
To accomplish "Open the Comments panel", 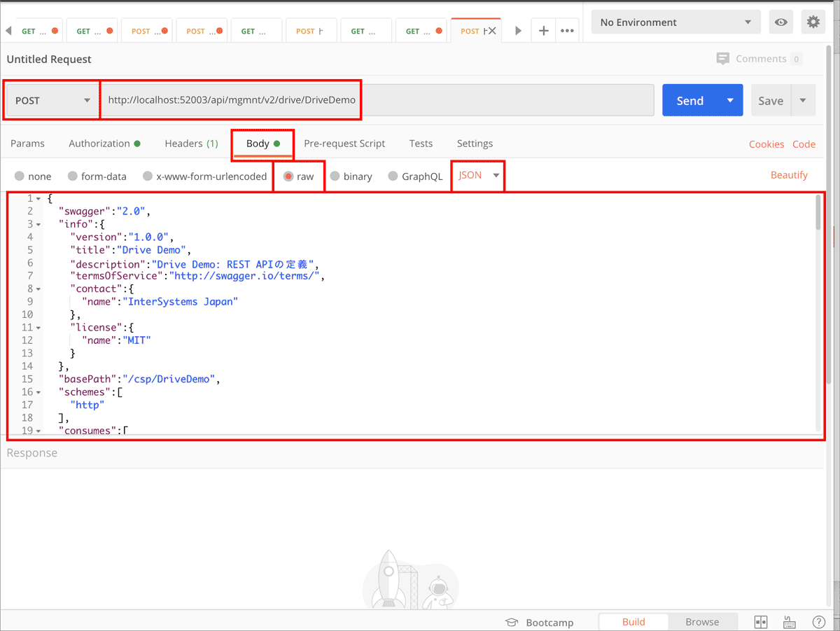I will [x=759, y=59].
